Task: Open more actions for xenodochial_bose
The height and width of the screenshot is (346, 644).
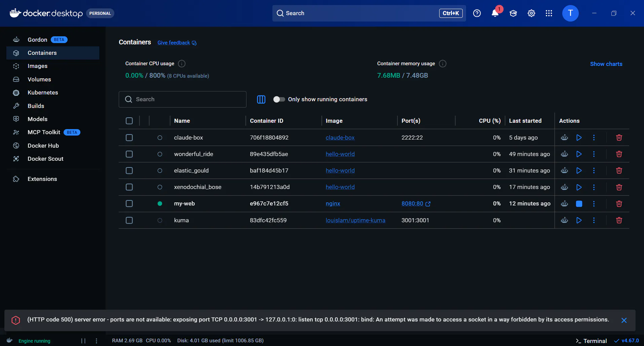Action: pos(594,187)
